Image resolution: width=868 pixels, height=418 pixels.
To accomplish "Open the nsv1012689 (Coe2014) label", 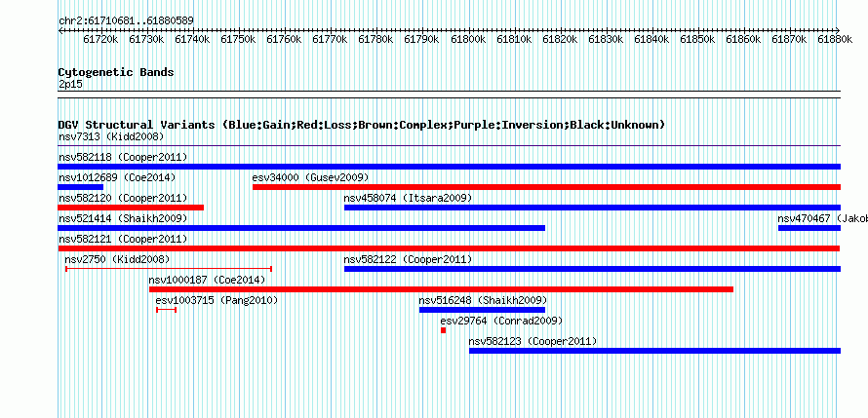I will [117, 177].
